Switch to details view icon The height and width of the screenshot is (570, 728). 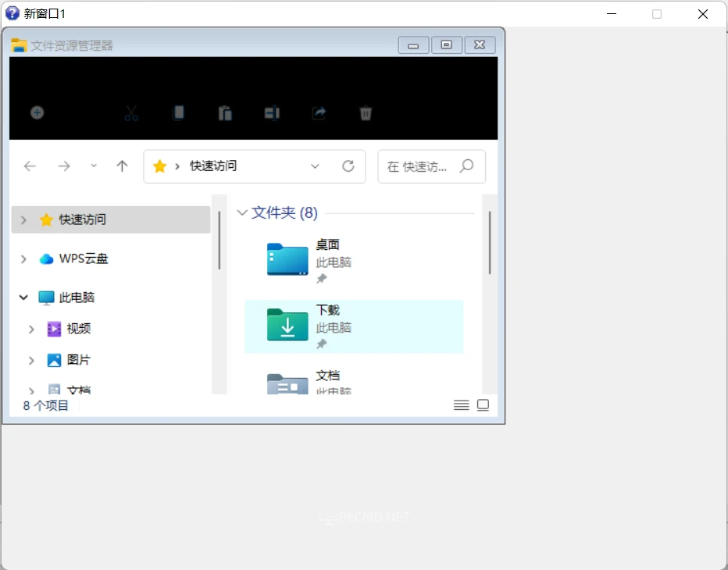pos(461,405)
